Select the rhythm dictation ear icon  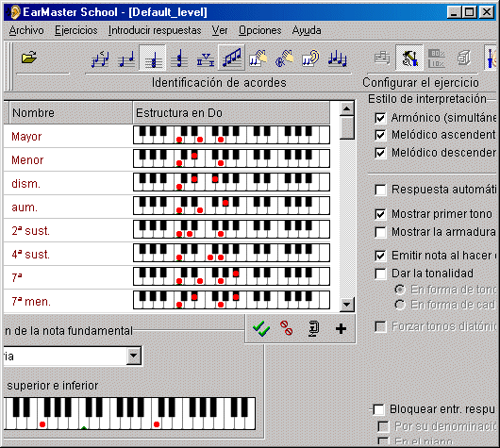click(x=310, y=58)
